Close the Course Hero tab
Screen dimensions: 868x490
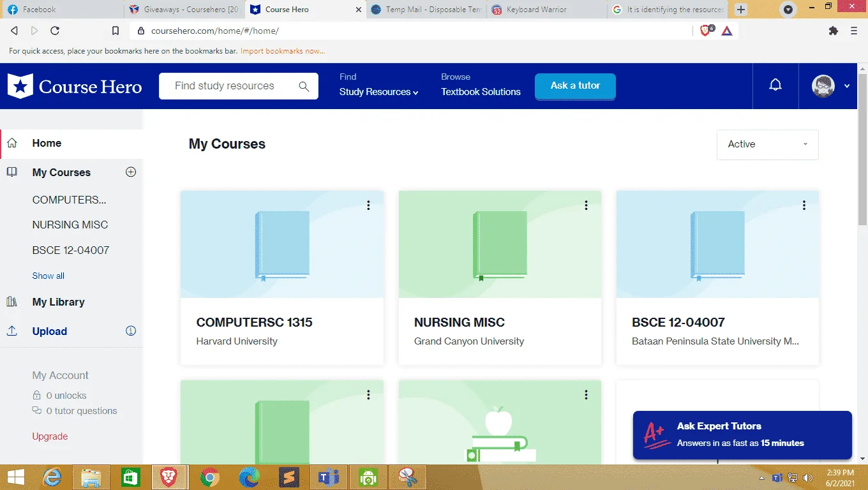pyautogui.click(x=358, y=10)
